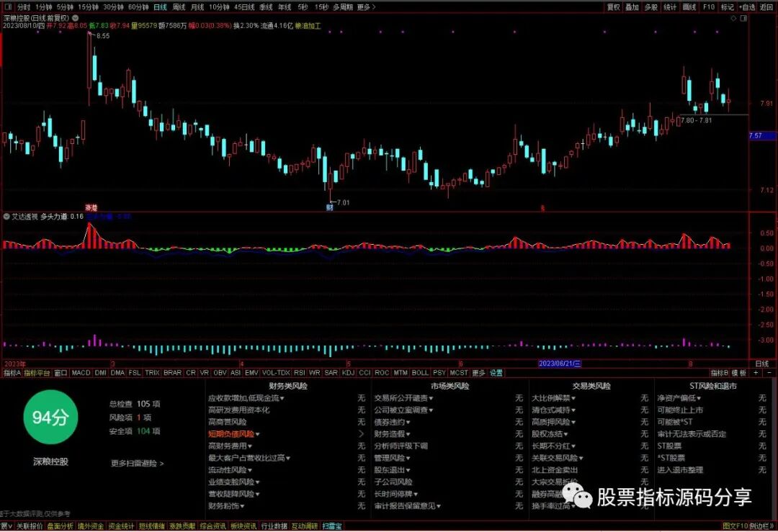Click 指标B in indicator bar
The width and height of the screenshot is (778, 532).
click(720, 373)
